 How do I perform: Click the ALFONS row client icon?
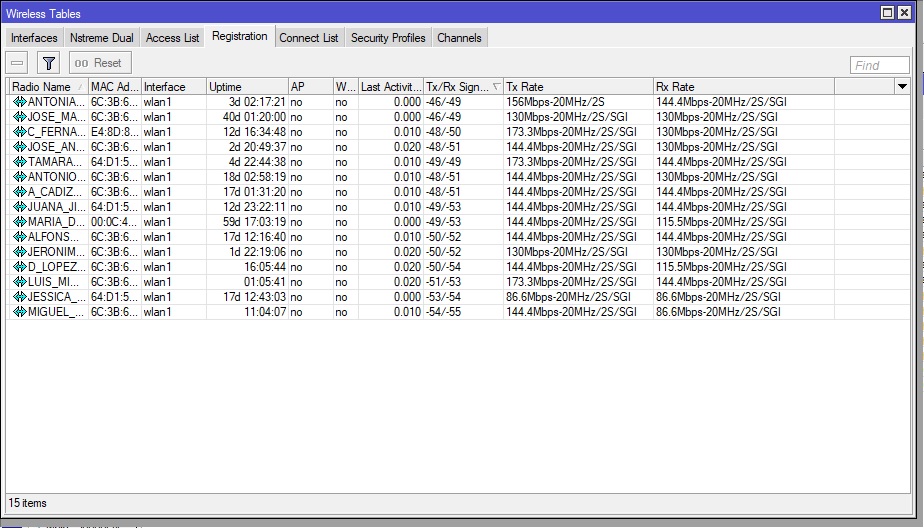(19, 237)
